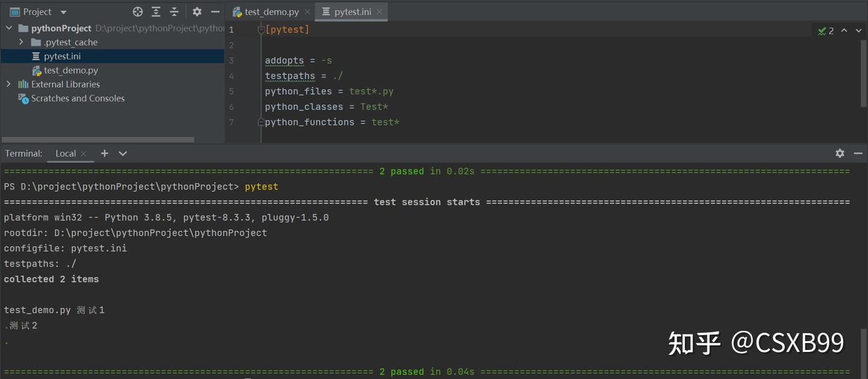Open the terminal tabs dropdown chevron
This screenshot has height=379, width=868.
click(122, 154)
